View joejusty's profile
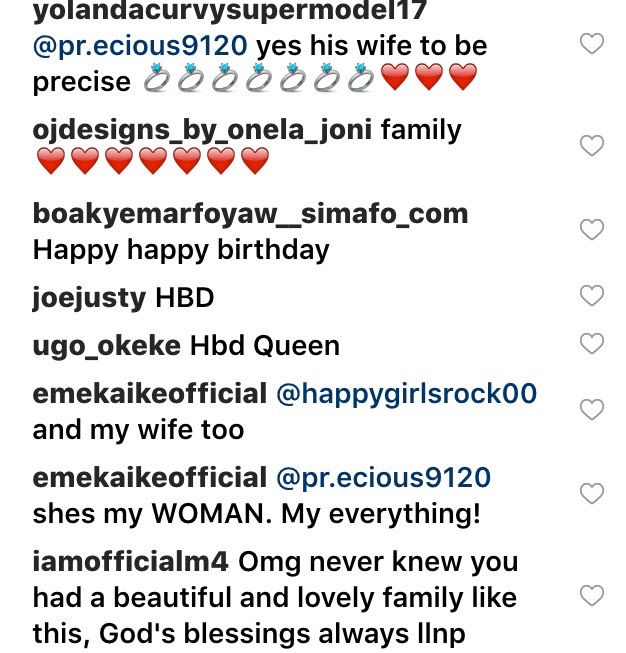Viewport: 626px width, 653px height. coord(89,298)
